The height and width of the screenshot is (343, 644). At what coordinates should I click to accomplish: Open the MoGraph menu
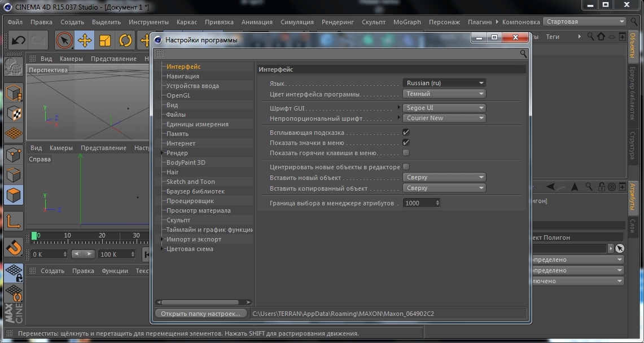click(407, 22)
